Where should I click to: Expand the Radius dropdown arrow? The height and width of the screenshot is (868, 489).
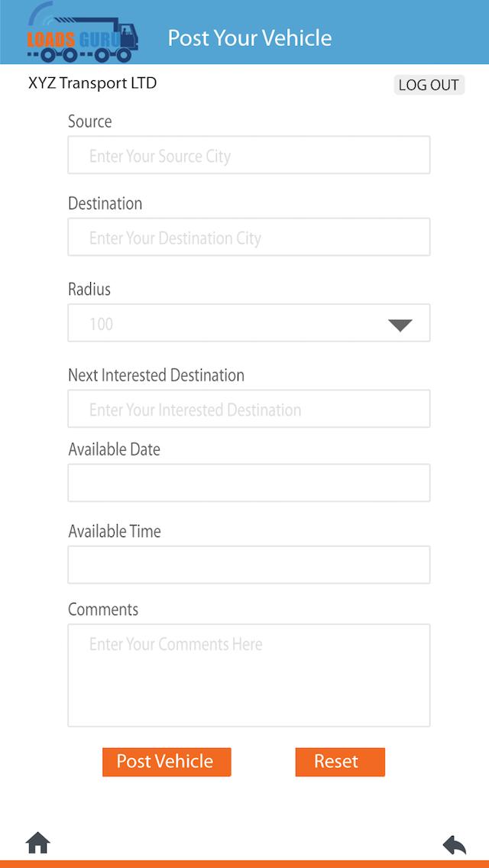pyautogui.click(x=400, y=325)
